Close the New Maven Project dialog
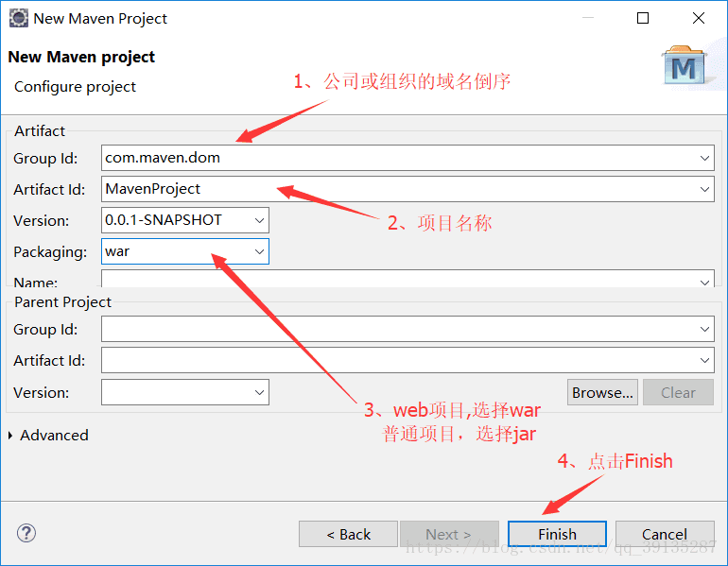 click(699, 18)
